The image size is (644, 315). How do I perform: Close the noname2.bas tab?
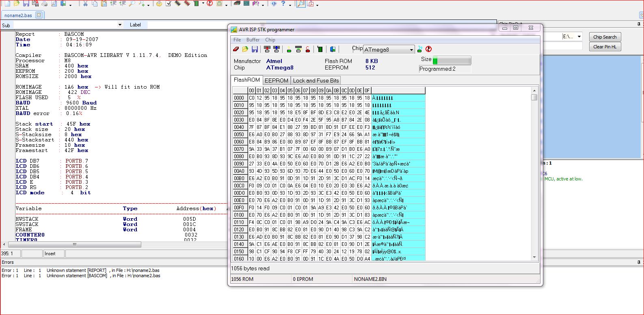point(39,15)
